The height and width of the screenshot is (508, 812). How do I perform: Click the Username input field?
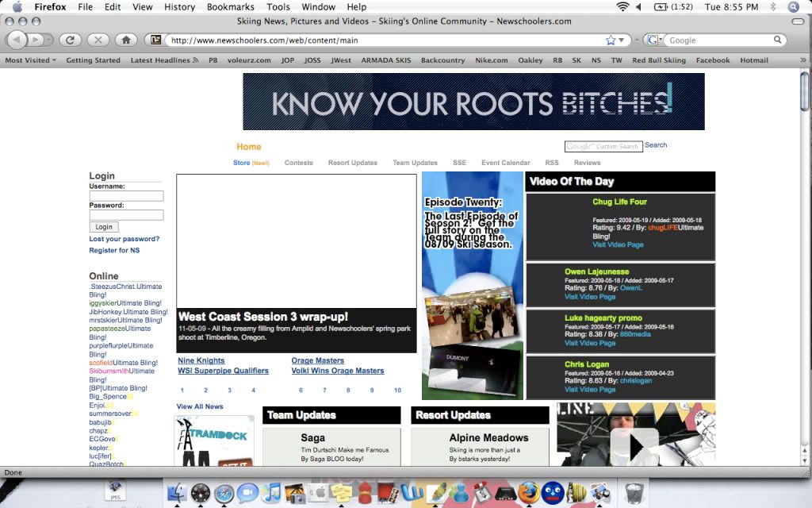(126, 196)
